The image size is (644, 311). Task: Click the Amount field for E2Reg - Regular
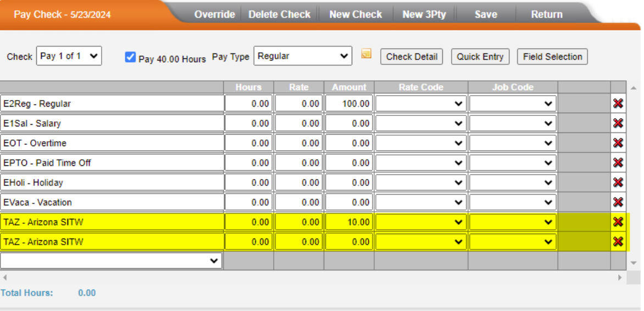(x=349, y=103)
